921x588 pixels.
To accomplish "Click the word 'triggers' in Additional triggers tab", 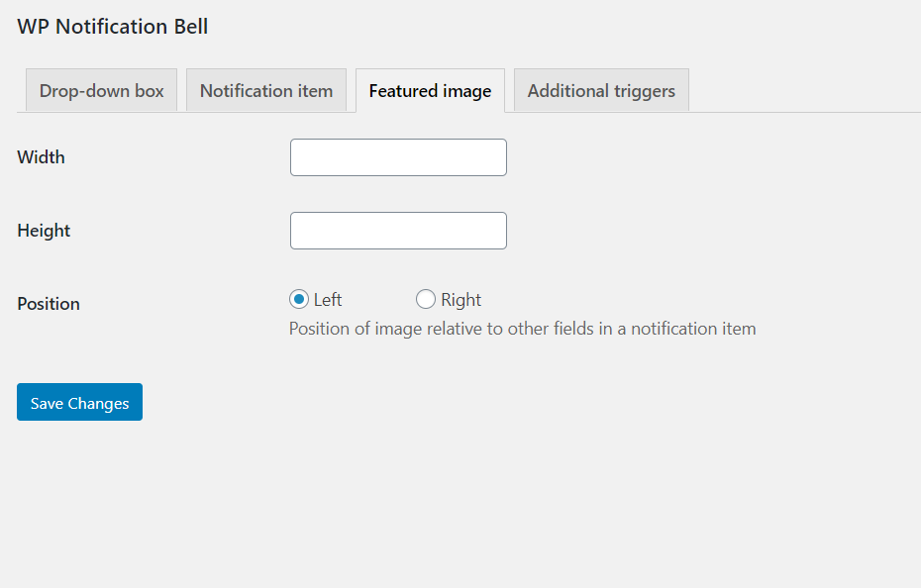I will point(645,92).
